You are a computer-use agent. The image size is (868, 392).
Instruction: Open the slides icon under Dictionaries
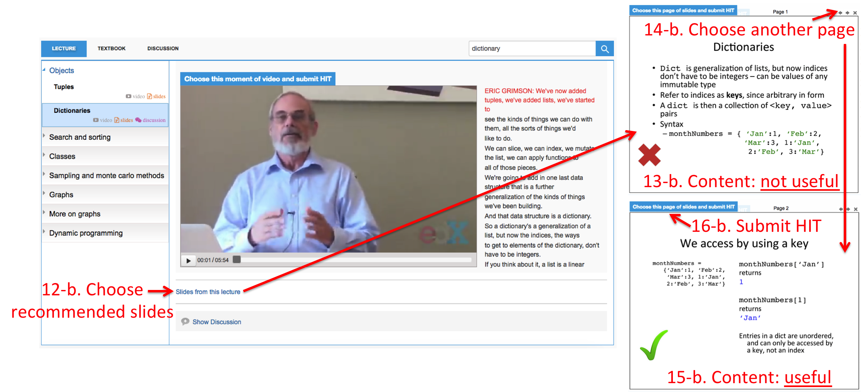(x=124, y=120)
